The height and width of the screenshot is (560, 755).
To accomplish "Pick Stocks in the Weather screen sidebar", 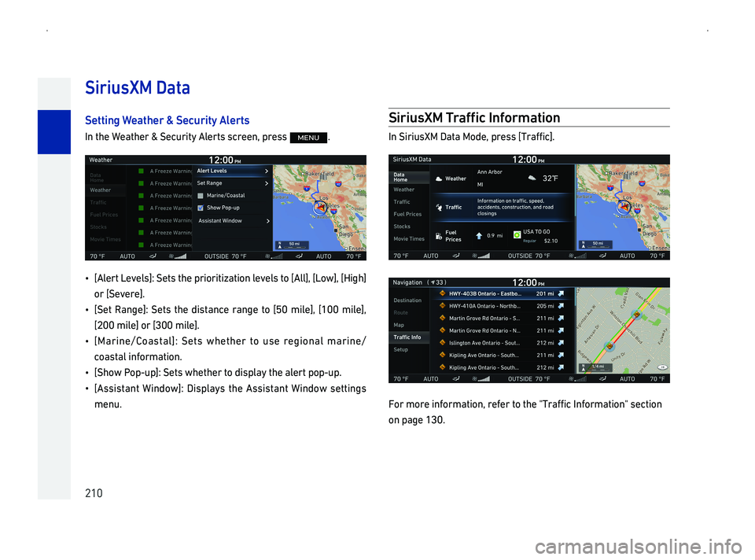I will click(98, 227).
